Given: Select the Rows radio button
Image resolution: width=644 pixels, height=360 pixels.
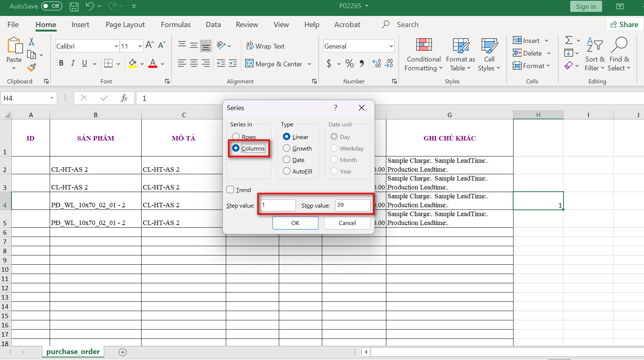Looking at the screenshot, I should tap(236, 136).
